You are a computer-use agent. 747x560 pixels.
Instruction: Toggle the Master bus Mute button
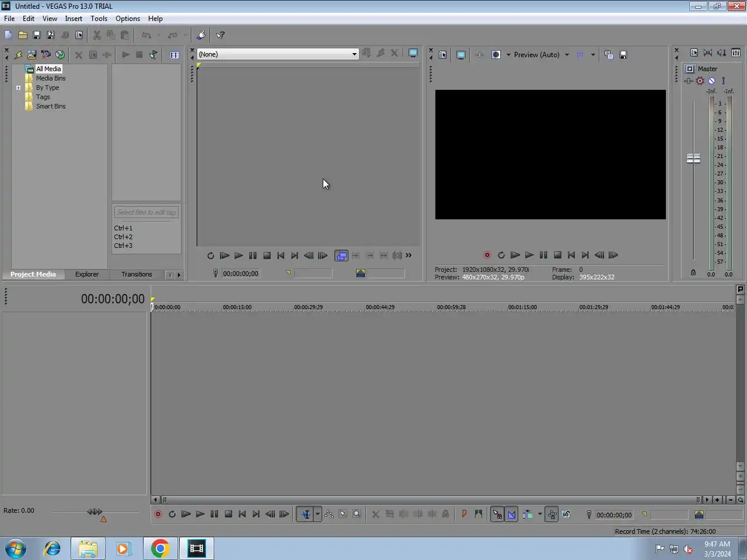tap(712, 81)
